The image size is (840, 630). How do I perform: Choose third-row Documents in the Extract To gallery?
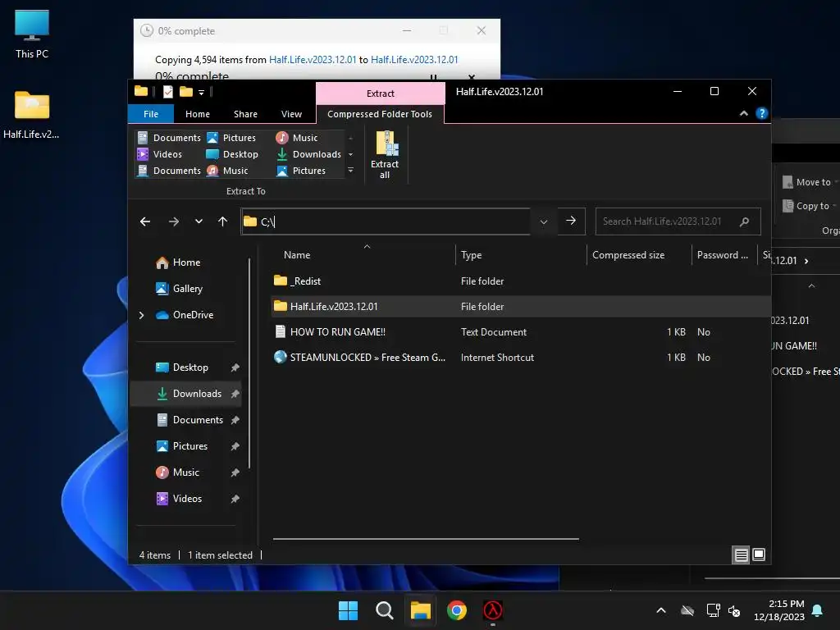(x=169, y=171)
